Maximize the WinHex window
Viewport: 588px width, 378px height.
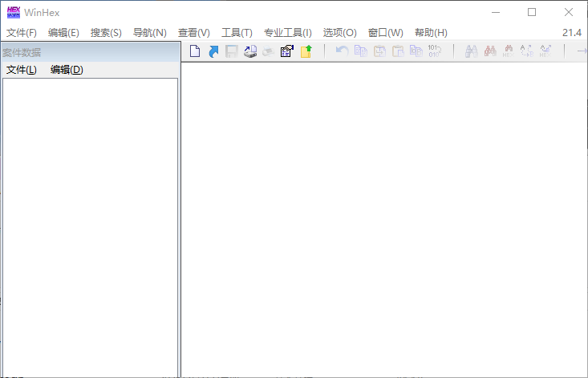532,12
